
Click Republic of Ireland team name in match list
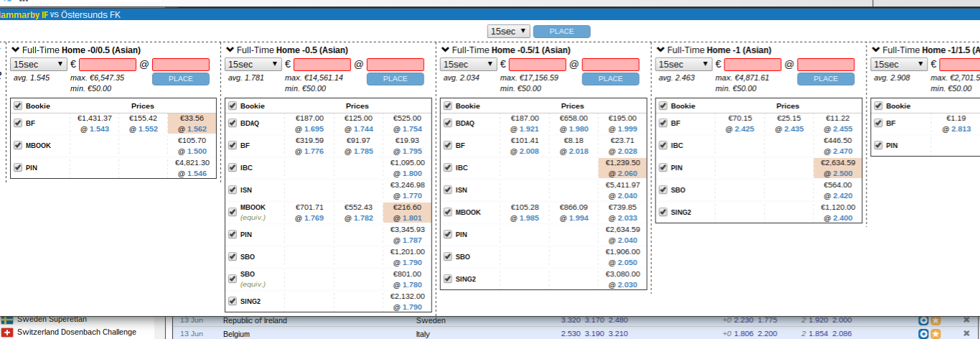point(255,320)
